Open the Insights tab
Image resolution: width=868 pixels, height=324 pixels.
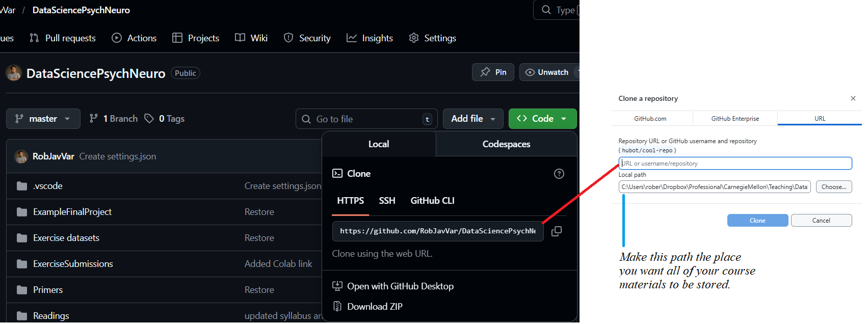[370, 38]
